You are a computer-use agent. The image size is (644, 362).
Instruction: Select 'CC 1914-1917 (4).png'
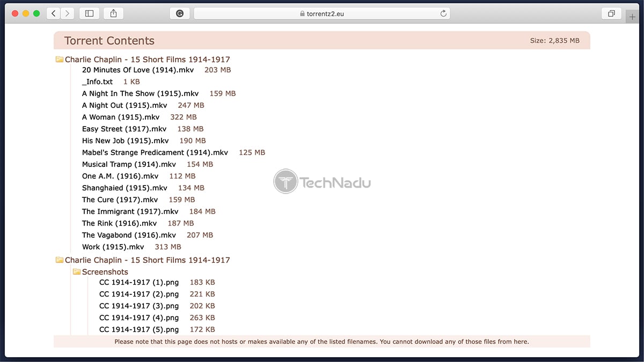point(139,317)
